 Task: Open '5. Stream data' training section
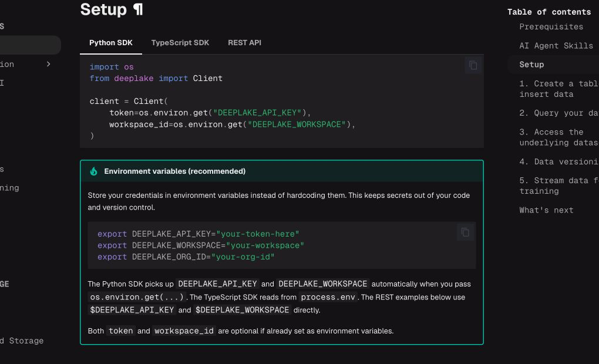[x=559, y=186]
